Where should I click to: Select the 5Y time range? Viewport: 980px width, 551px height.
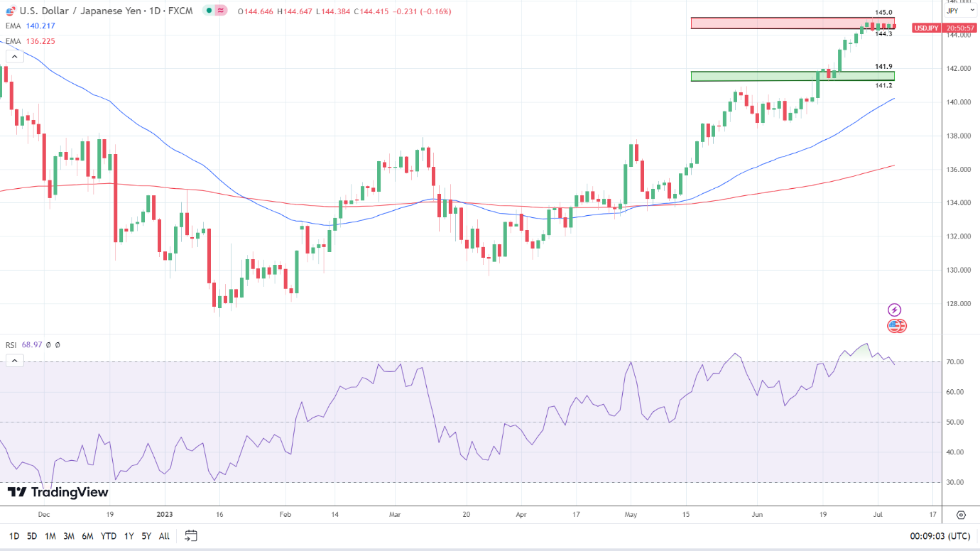click(x=146, y=536)
